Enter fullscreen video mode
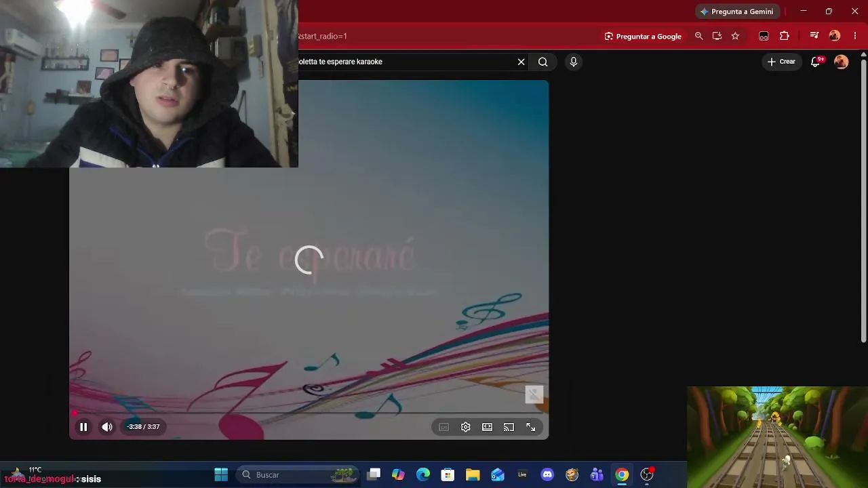 (x=531, y=427)
